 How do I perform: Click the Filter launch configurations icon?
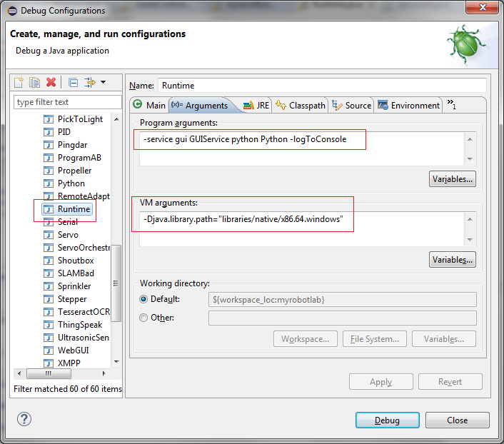click(89, 83)
